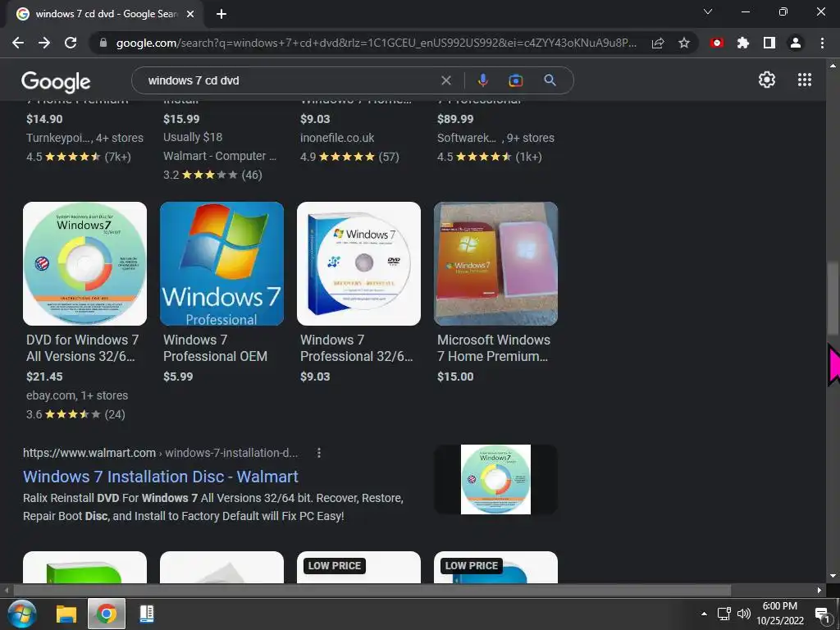Bookmark this page with the star icon

(x=684, y=43)
